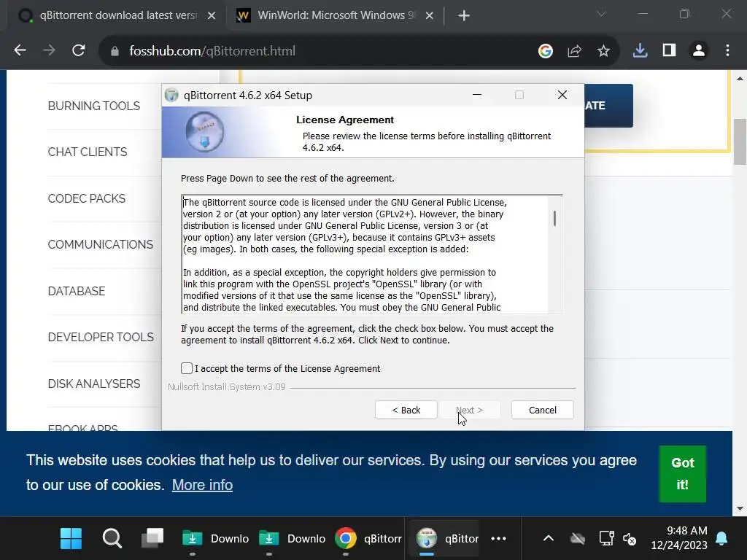Minimize the qBittorrent Setup window
This screenshot has width=747, height=560.
pyautogui.click(x=477, y=95)
